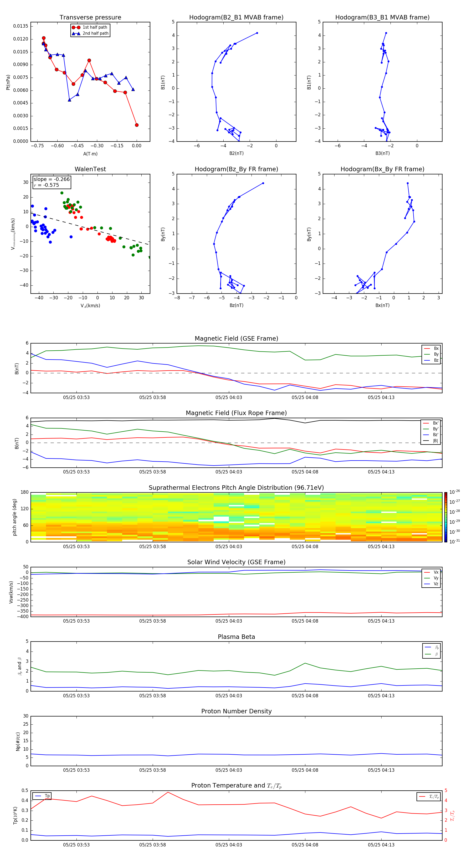The height and width of the screenshot is (868, 473).
Task: Click the 'Plasma Beta' plot title
Action: click(x=236, y=637)
